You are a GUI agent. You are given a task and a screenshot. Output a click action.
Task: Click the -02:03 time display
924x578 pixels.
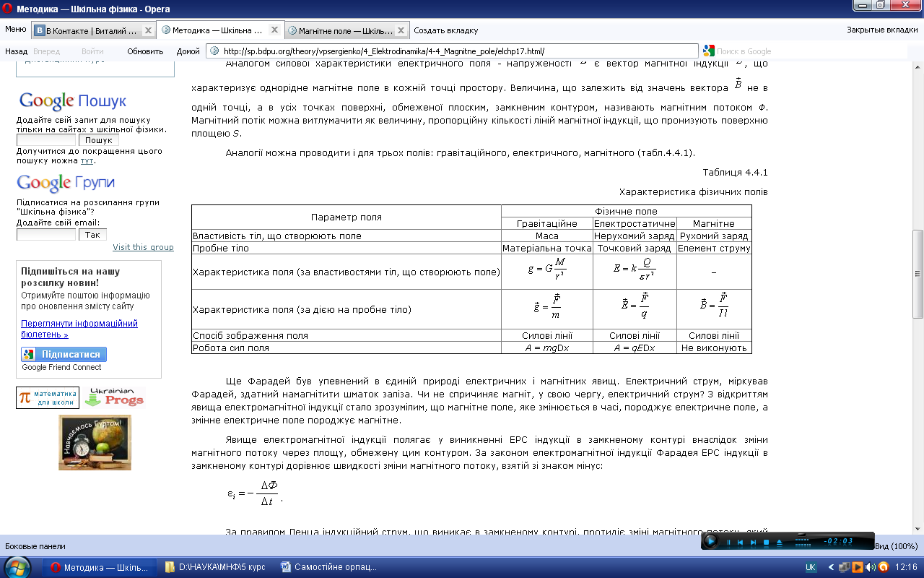point(838,541)
